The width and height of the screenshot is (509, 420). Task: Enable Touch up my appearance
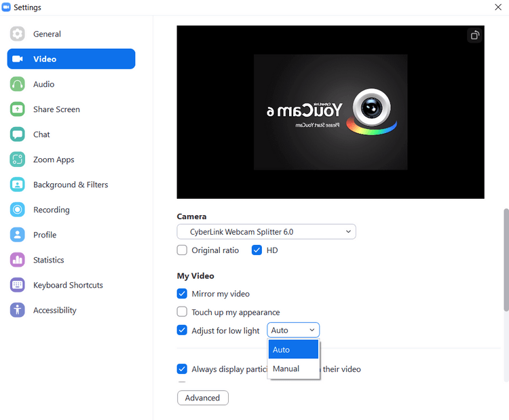(x=182, y=312)
